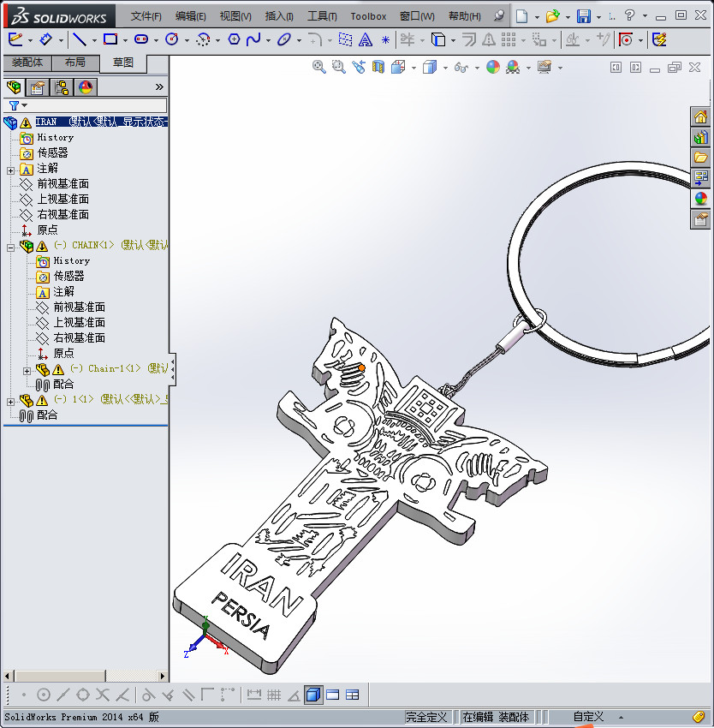Switch to the 草图 tab

pos(123,63)
